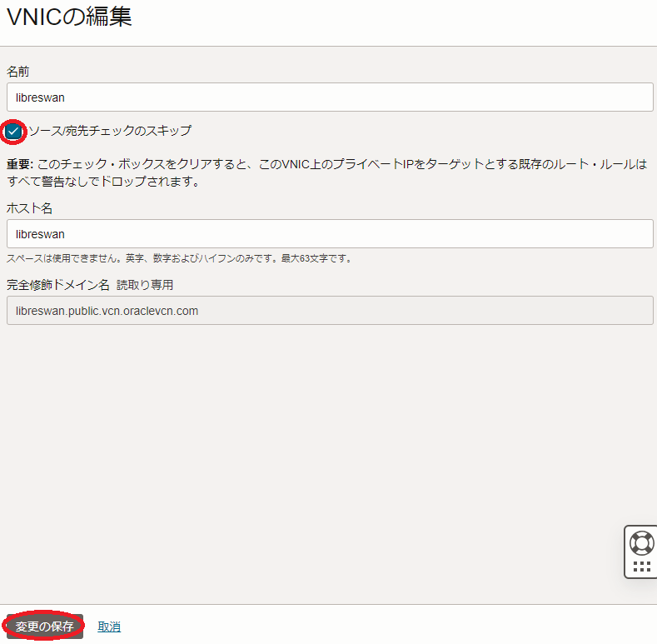The width and height of the screenshot is (657, 644).
Task: Open the lifebuoy help icon
Action: pyautogui.click(x=641, y=543)
